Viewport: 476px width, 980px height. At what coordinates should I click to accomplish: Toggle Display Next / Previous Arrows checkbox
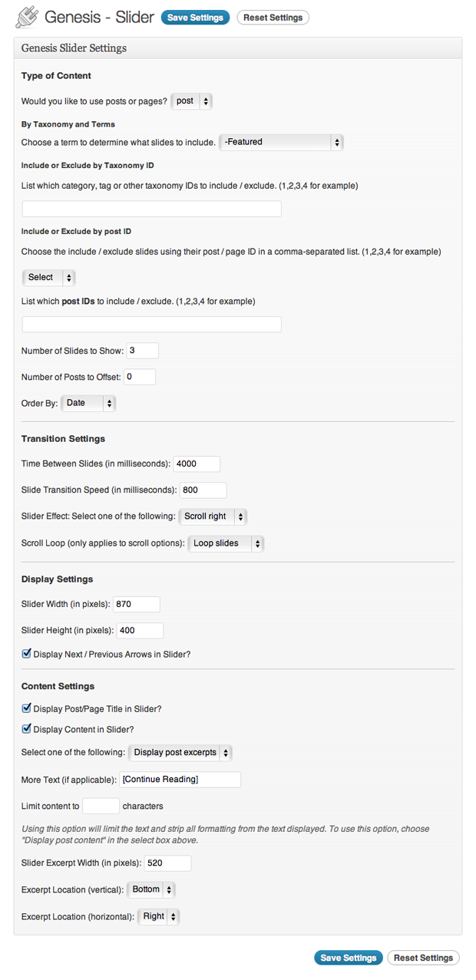(27, 655)
